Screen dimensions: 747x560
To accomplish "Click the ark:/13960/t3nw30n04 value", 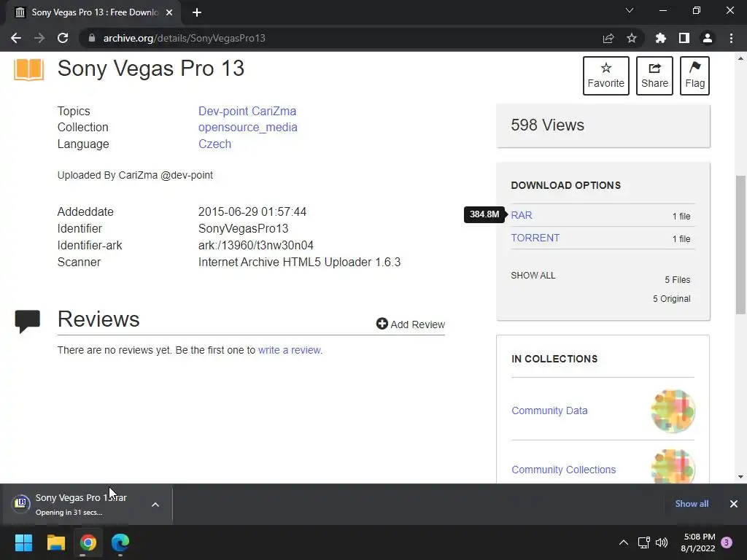I will (256, 245).
